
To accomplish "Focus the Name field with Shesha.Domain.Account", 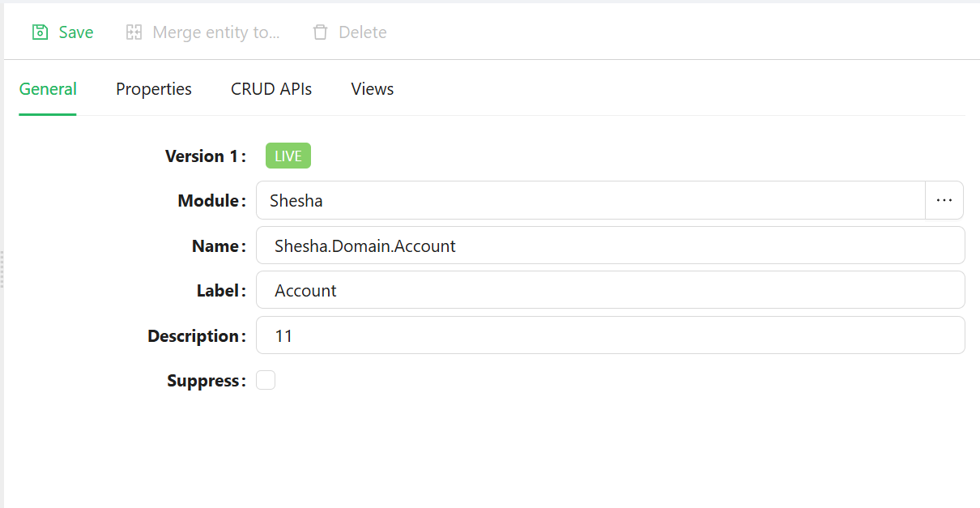I will [611, 245].
